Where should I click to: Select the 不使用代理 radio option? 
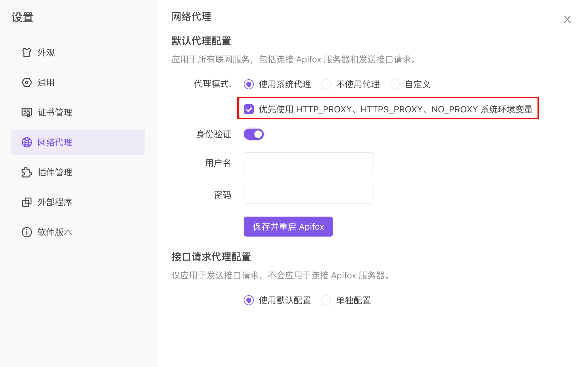coord(326,84)
